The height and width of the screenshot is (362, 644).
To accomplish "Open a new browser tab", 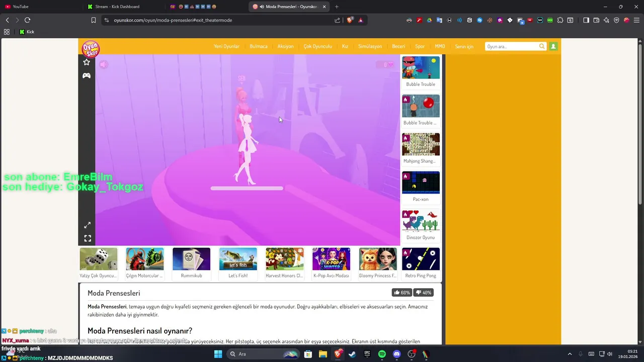I will point(337,7).
